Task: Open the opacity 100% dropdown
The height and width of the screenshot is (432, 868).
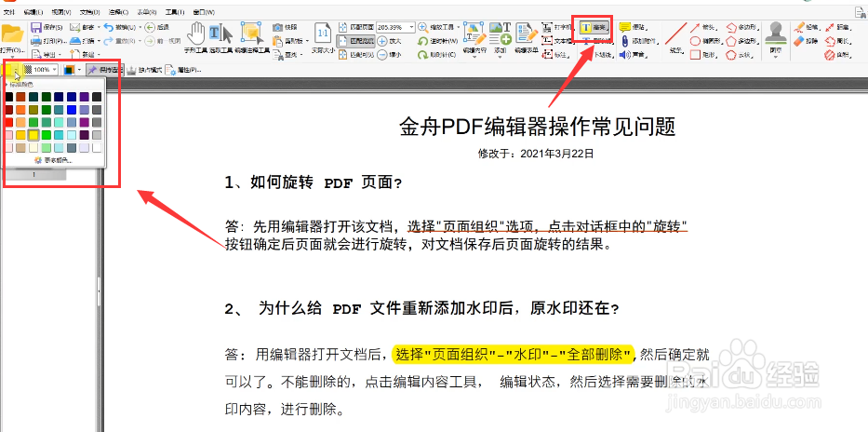Action: tap(54, 70)
